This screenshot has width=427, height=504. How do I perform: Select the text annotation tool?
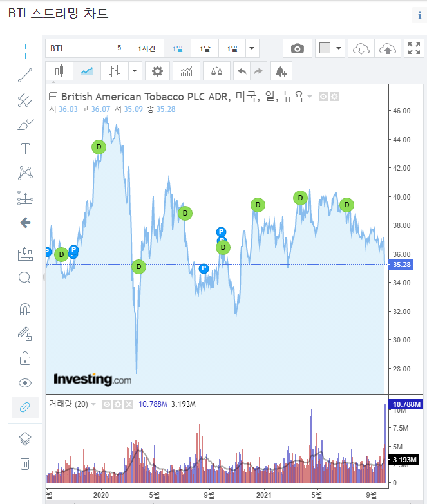coord(25,149)
